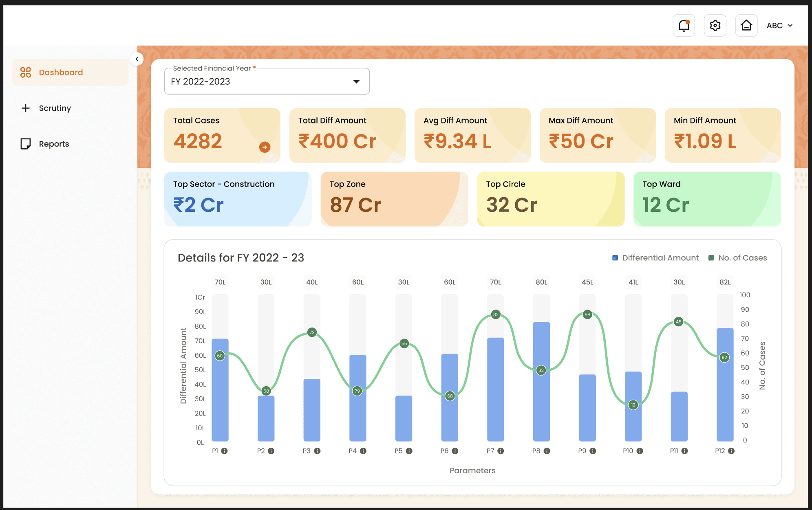Expand the ABC user account menu

point(779,26)
